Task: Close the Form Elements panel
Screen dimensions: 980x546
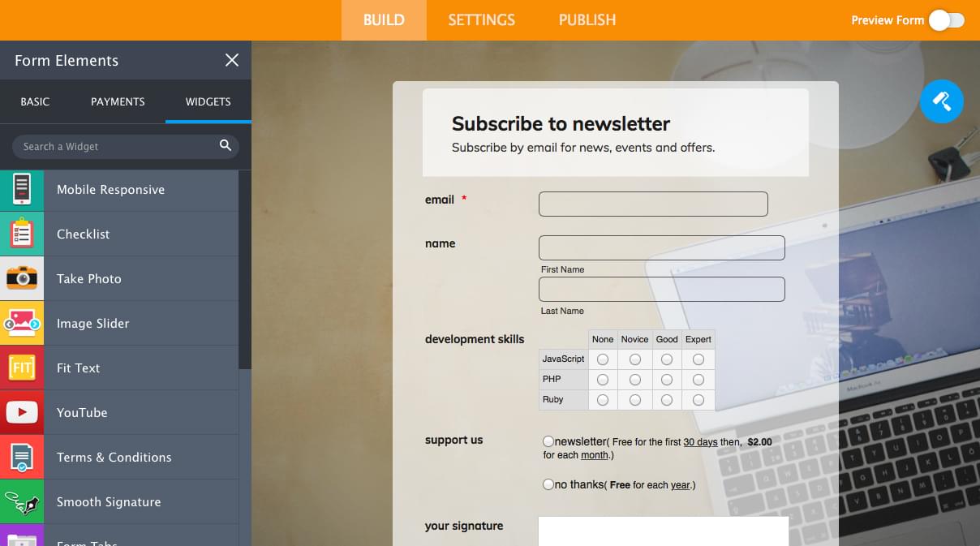Action: [232, 61]
